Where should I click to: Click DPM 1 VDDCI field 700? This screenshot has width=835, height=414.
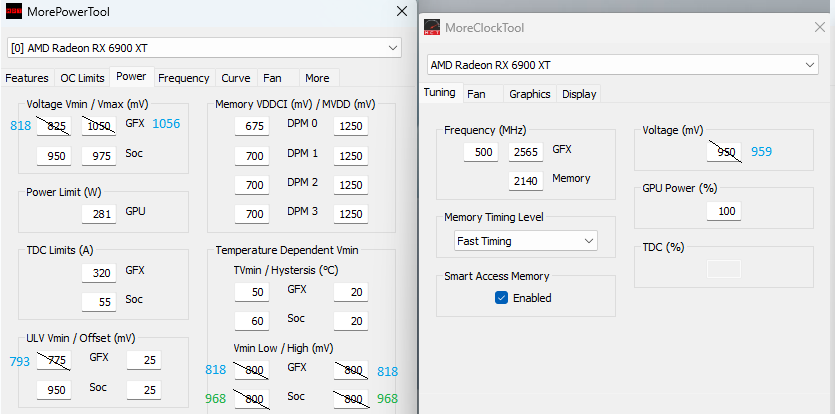coord(252,156)
